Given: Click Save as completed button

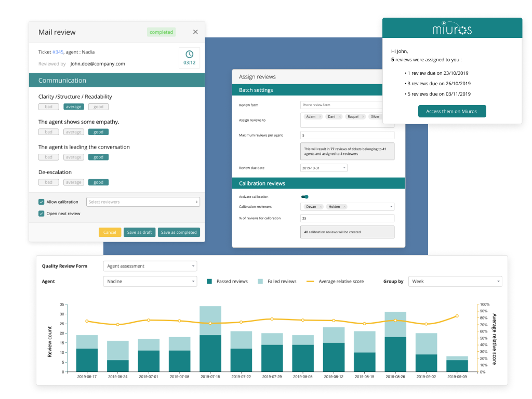Looking at the screenshot, I should click(x=179, y=232).
